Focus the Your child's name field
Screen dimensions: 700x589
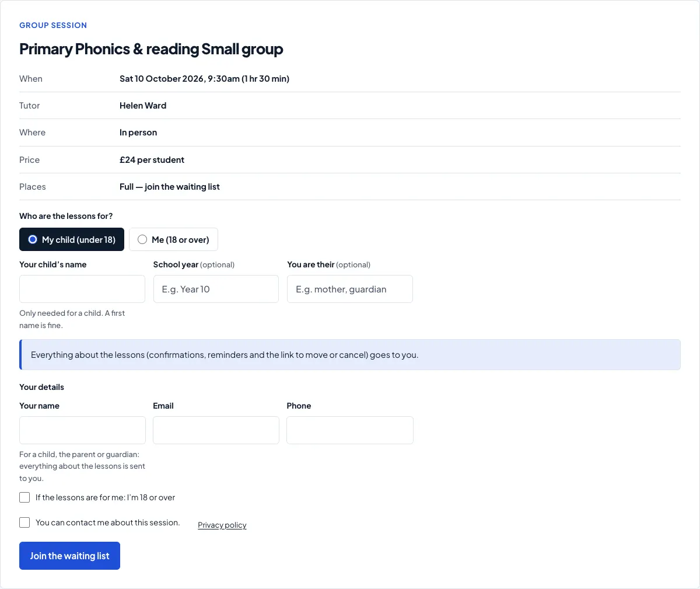pos(82,289)
